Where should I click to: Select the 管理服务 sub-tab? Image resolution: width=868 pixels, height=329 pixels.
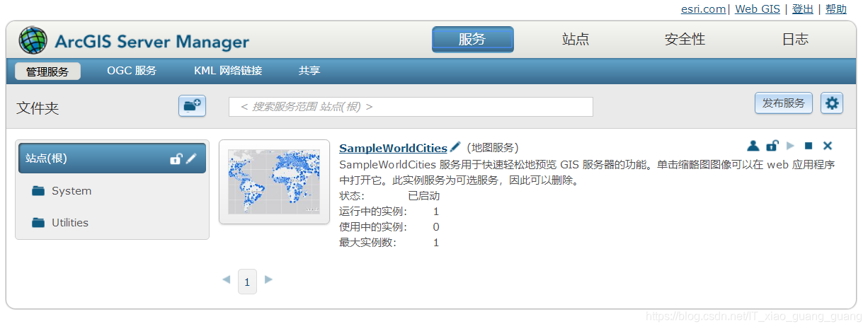(47, 71)
